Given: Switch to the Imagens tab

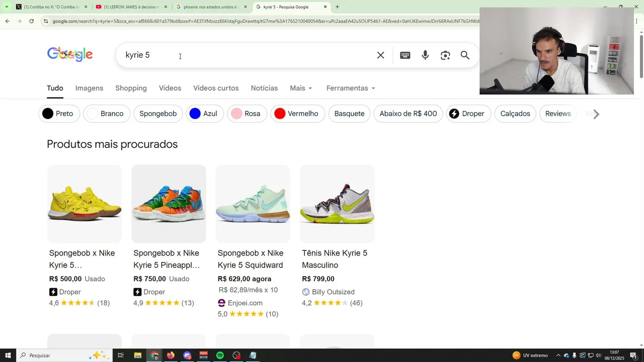Looking at the screenshot, I should [89, 88].
